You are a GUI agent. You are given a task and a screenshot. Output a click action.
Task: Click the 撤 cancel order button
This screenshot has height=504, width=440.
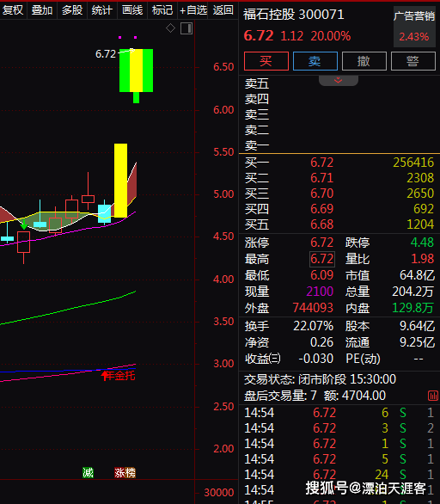pyautogui.click(x=364, y=61)
